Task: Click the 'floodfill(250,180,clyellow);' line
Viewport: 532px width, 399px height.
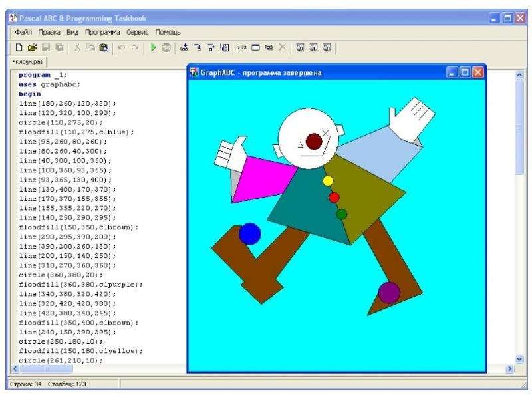Action: tap(80, 351)
